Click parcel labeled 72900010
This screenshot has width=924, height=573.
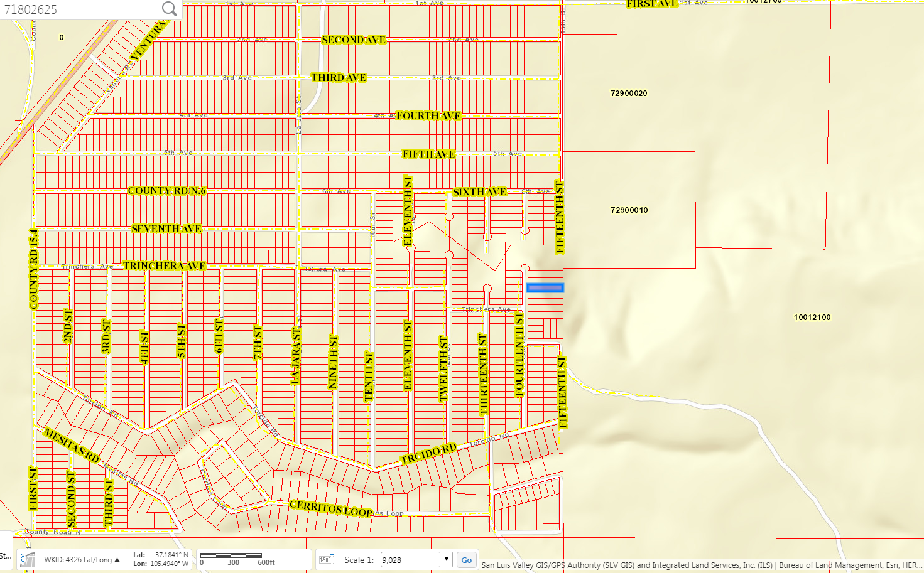629,210
